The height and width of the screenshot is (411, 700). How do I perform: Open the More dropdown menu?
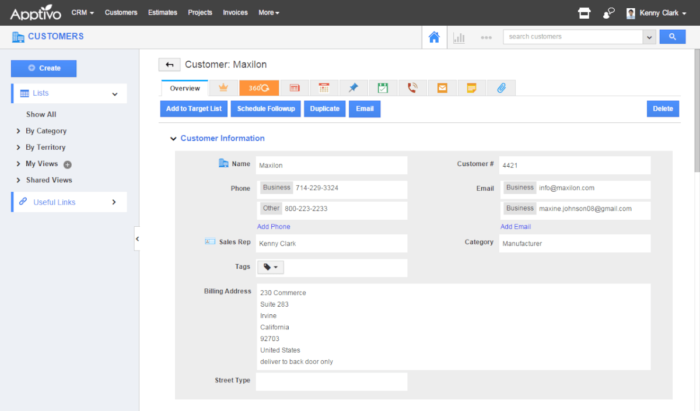coord(269,13)
